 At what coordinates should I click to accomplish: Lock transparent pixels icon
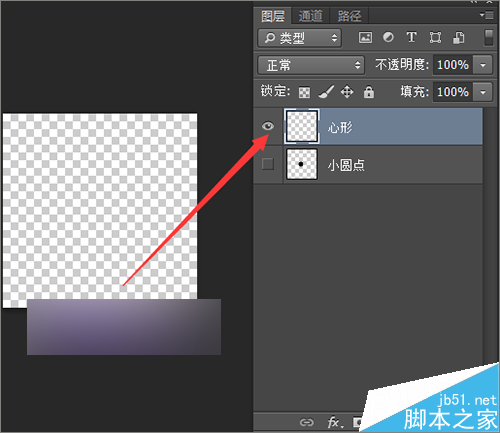304,92
